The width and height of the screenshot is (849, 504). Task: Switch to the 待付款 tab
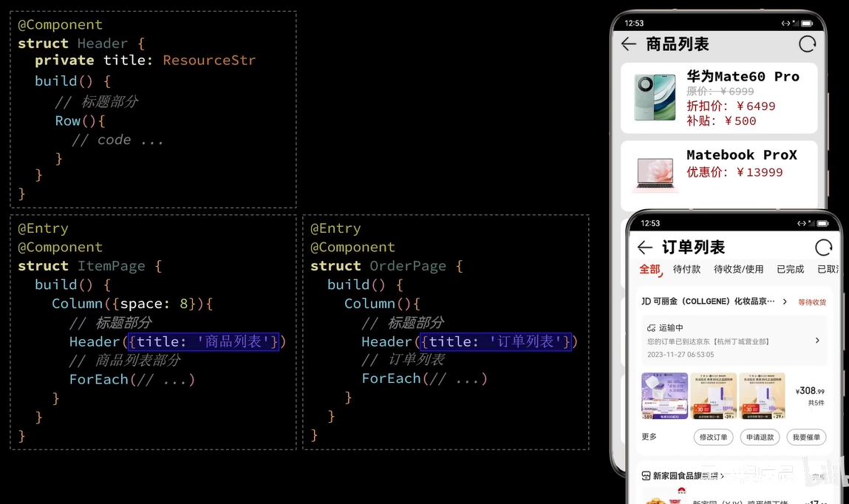point(686,269)
